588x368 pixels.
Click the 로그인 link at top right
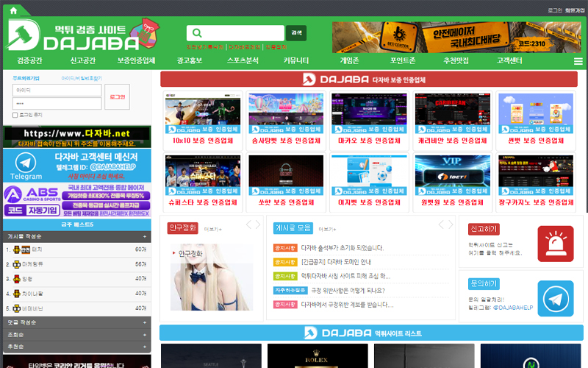(x=555, y=10)
